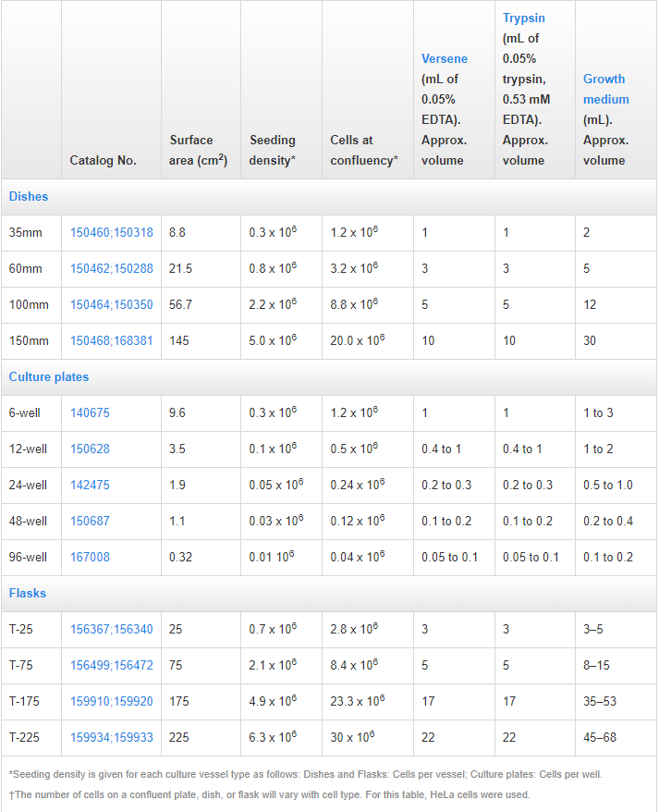Open T-175 catalog link 159910;159920
The height and width of the screenshot is (812, 659).
[x=112, y=701]
